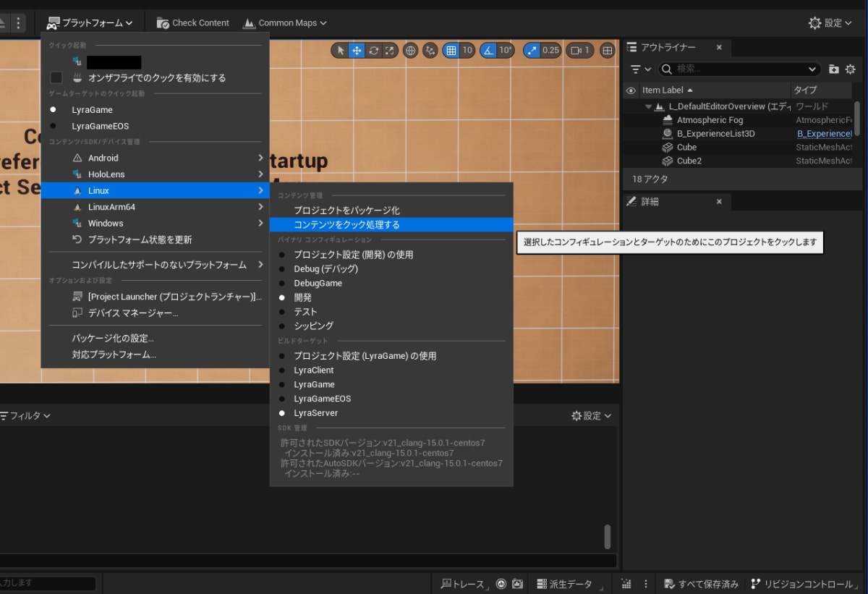
Task: Collapse L_DefaultEditorOverview tree node
Action: coord(648,106)
